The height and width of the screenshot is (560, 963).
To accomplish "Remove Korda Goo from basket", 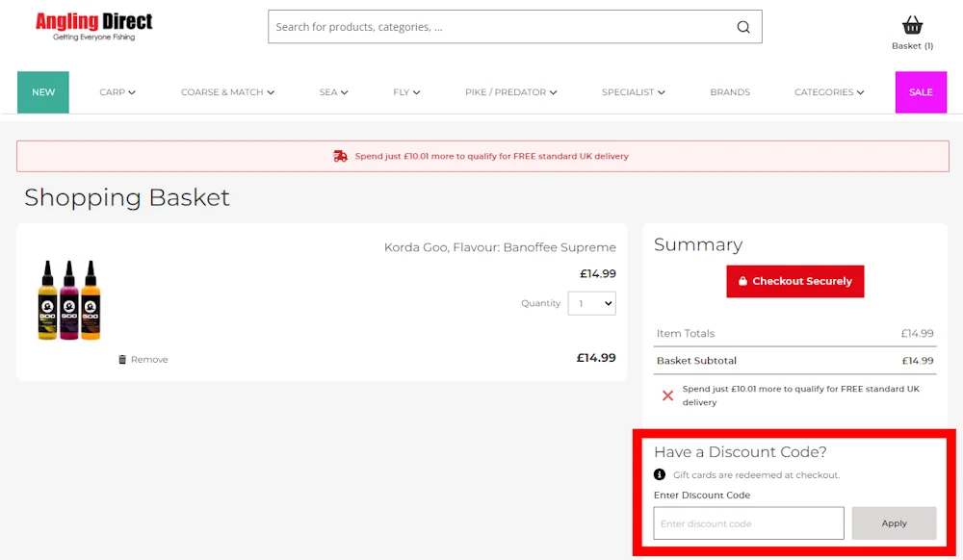I will tap(143, 360).
